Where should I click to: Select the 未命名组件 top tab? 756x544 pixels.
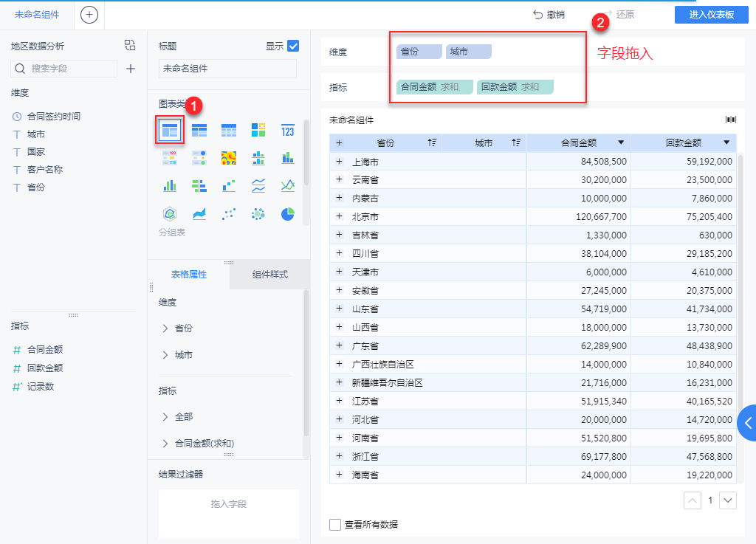click(37, 15)
